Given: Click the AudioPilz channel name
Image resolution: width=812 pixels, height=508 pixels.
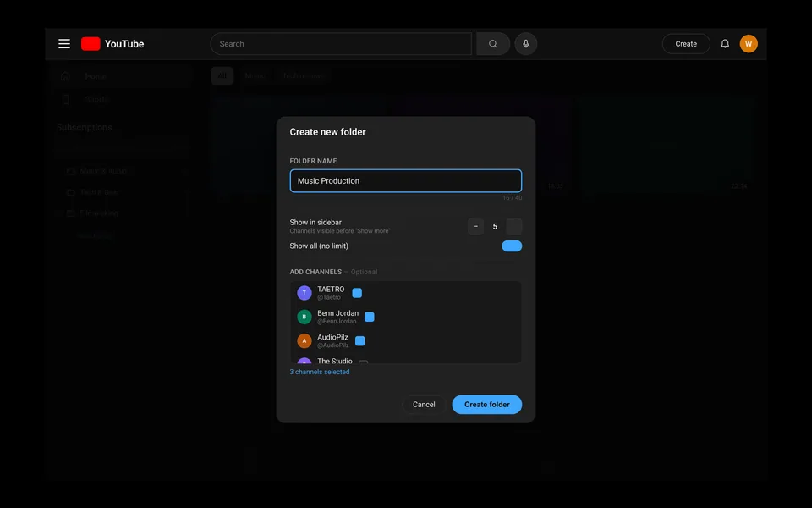Looking at the screenshot, I should [332, 337].
